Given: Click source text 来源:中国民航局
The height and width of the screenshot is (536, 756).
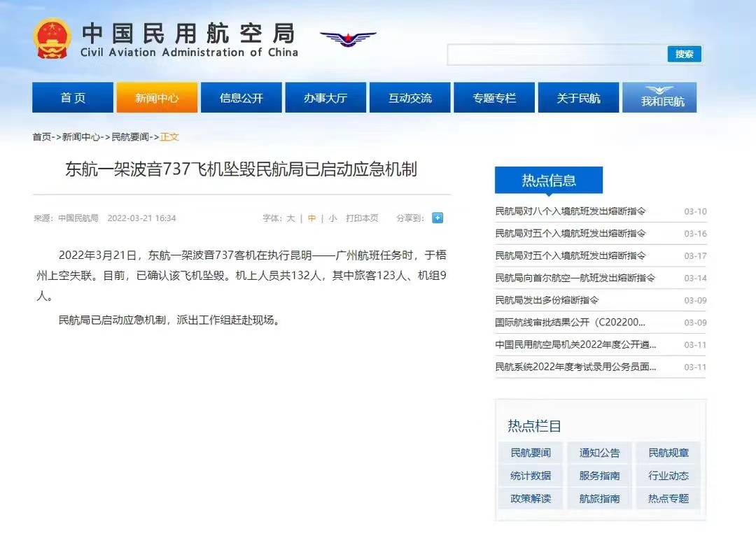Looking at the screenshot, I should click(66, 218).
